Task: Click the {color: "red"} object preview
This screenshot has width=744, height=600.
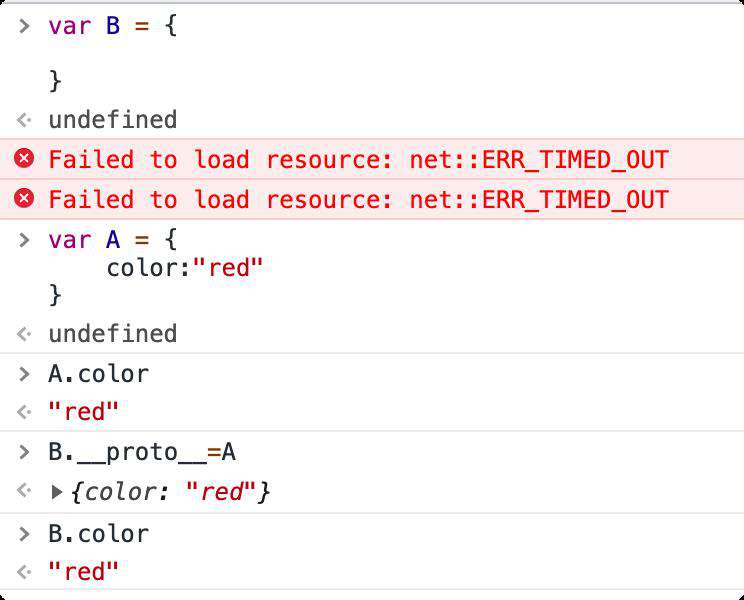Action: pyautogui.click(x=170, y=492)
